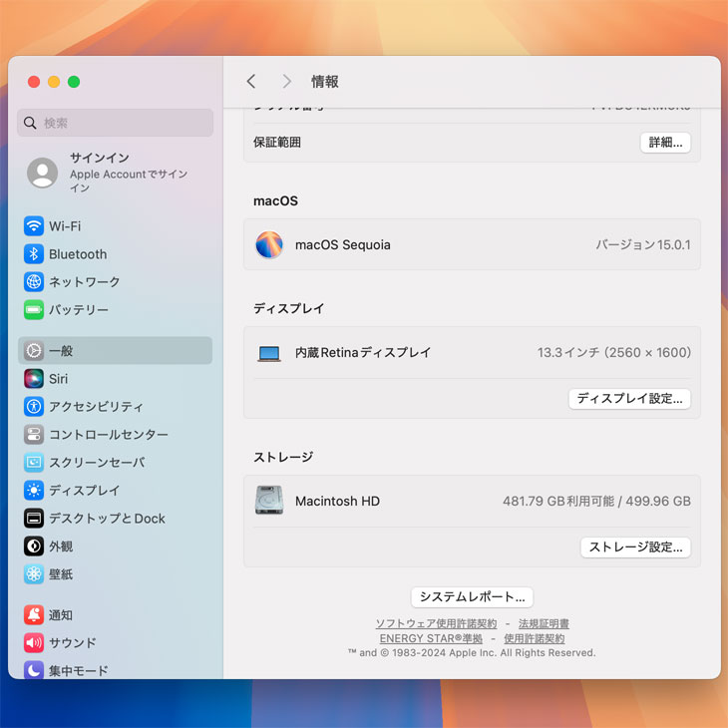
Task: Select アクセシビリティ accessibility icon
Action: tap(34, 407)
